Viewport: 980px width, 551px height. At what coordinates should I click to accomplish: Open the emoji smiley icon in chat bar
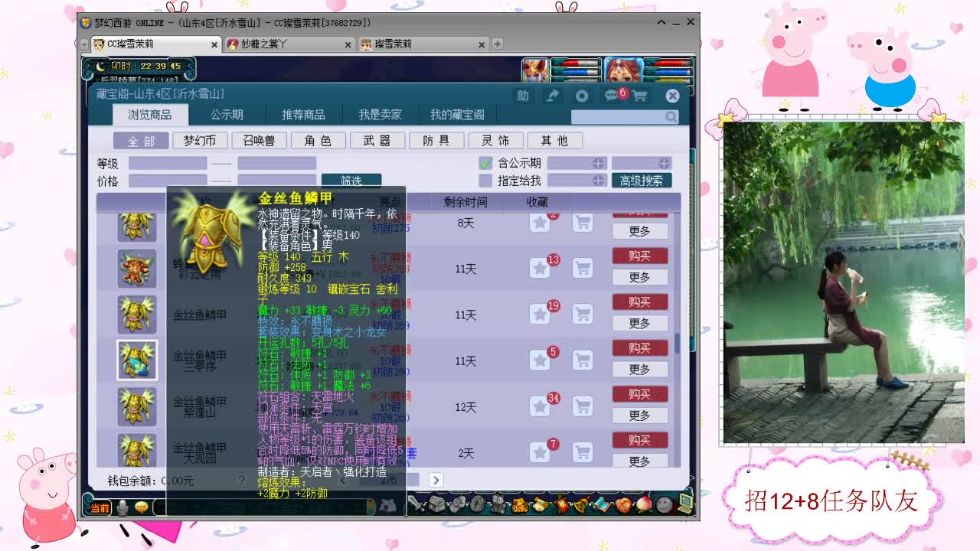(x=141, y=507)
